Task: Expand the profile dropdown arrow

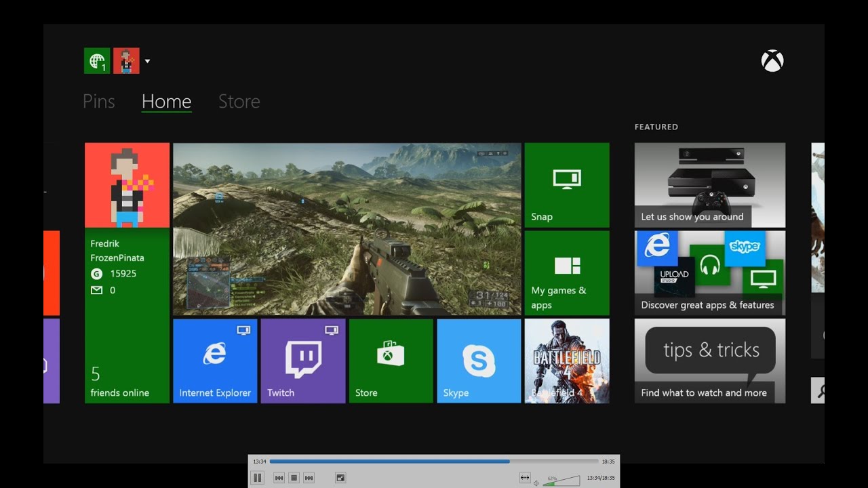Action: click(147, 61)
